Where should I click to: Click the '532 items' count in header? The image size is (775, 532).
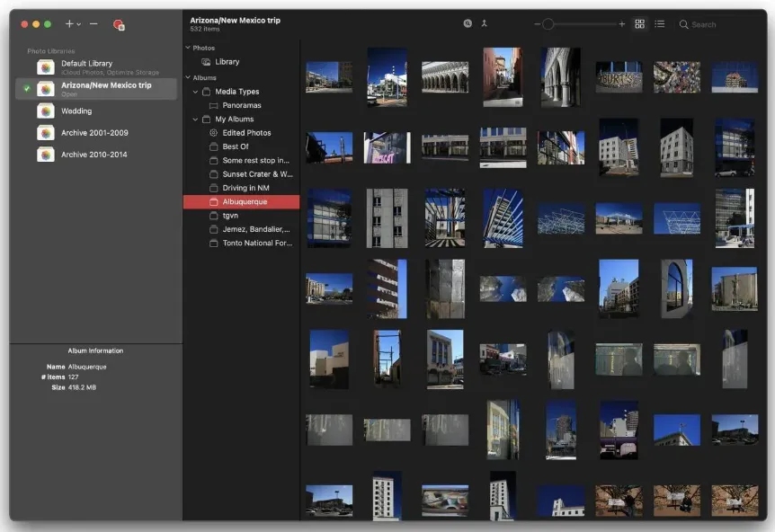click(x=205, y=29)
